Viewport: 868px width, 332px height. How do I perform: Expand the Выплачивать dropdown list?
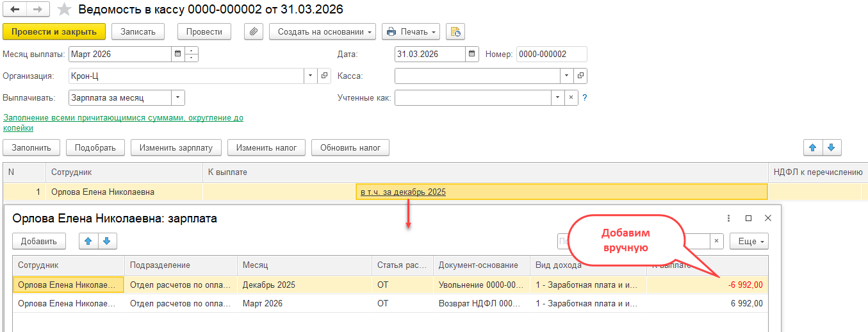178,97
